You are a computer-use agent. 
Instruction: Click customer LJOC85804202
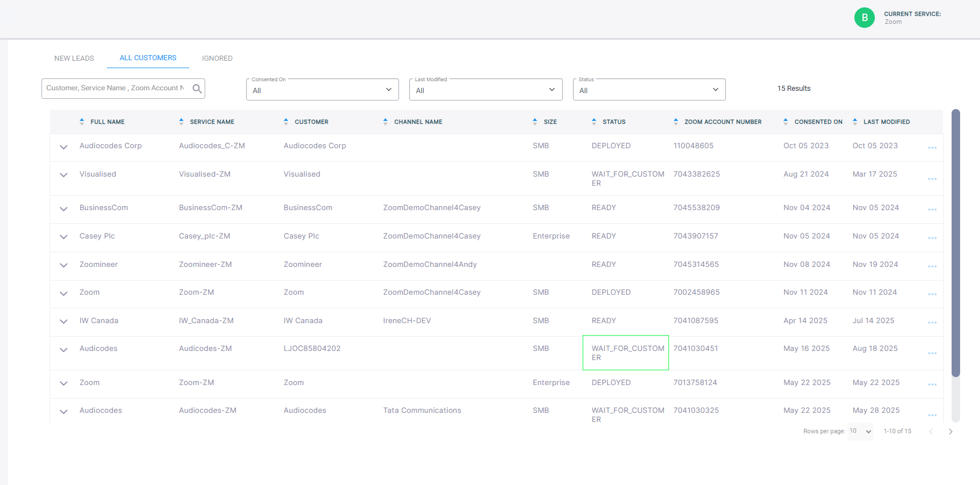tap(312, 349)
